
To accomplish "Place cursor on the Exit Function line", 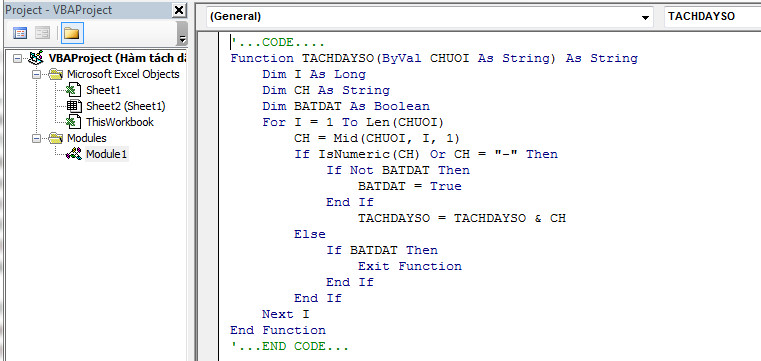I will [x=410, y=266].
